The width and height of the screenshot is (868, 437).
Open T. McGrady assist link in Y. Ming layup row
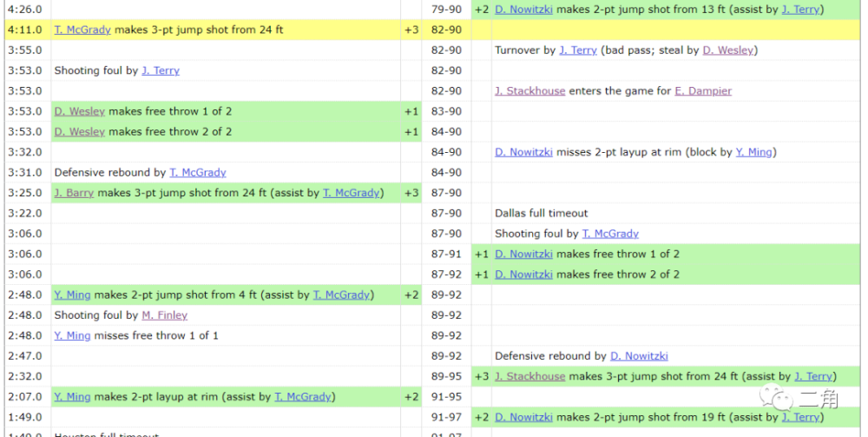coord(303,397)
